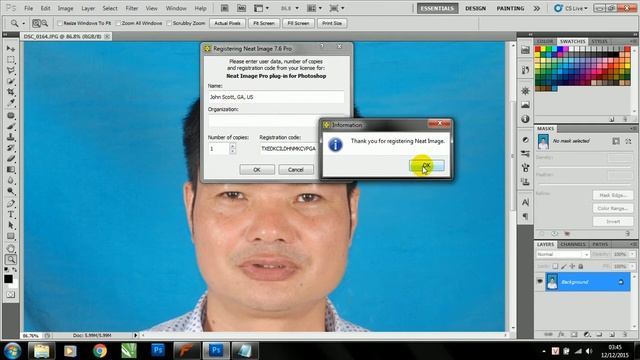Viewport: 640px width, 360px height.
Task: Select the Pen tool
Action: coord(11,204)
